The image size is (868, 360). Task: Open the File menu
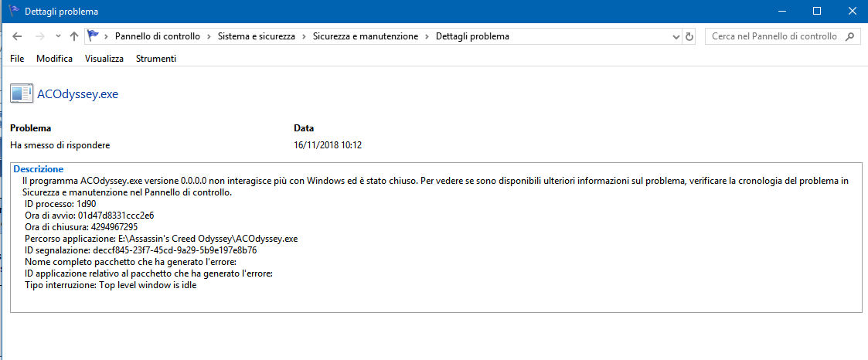pos(17,59)
